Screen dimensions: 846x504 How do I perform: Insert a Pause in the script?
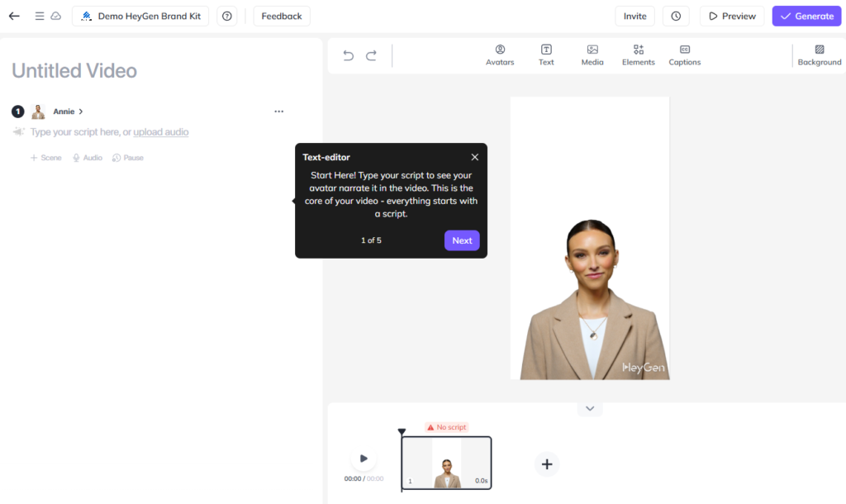(x=128, y=158)
